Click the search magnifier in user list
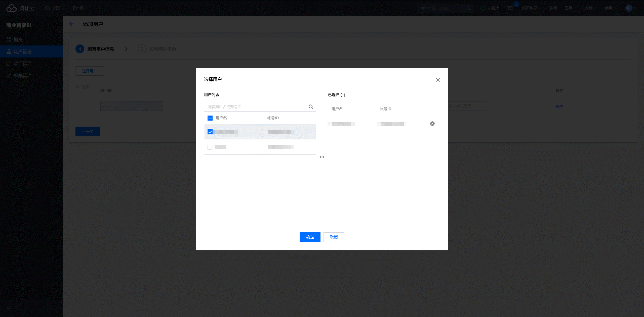Viewport: 644px width, 317px height. tap(311, 107)
